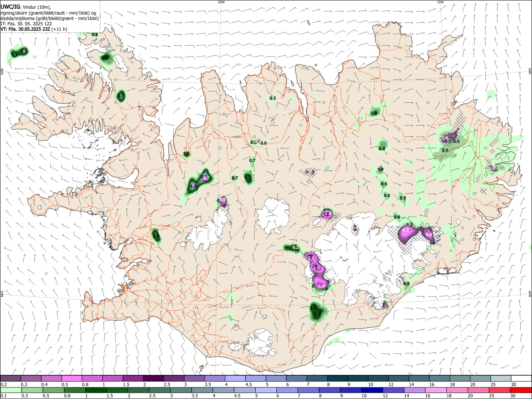This screenshot has height=399, width=532.
Task: Select lower legend swatch between 14 and 16
Action: click(x=414, y=390)
